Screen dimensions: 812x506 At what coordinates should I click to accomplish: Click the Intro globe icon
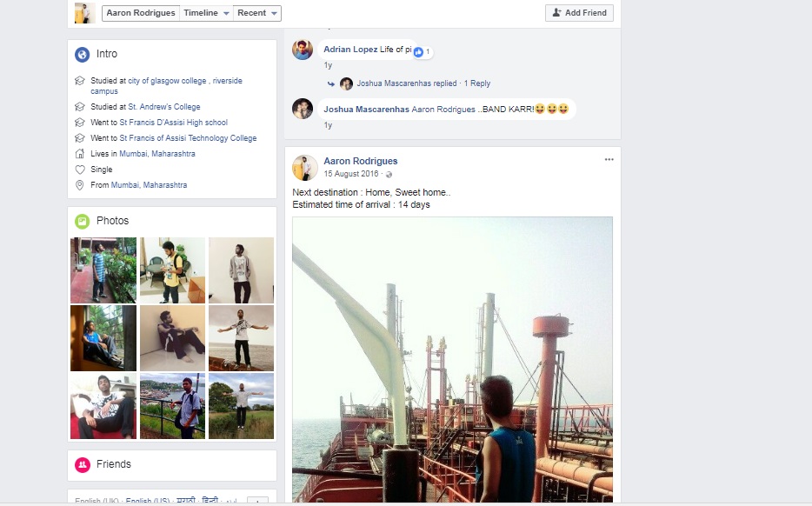pyautogui.click(x=83, y=54)
